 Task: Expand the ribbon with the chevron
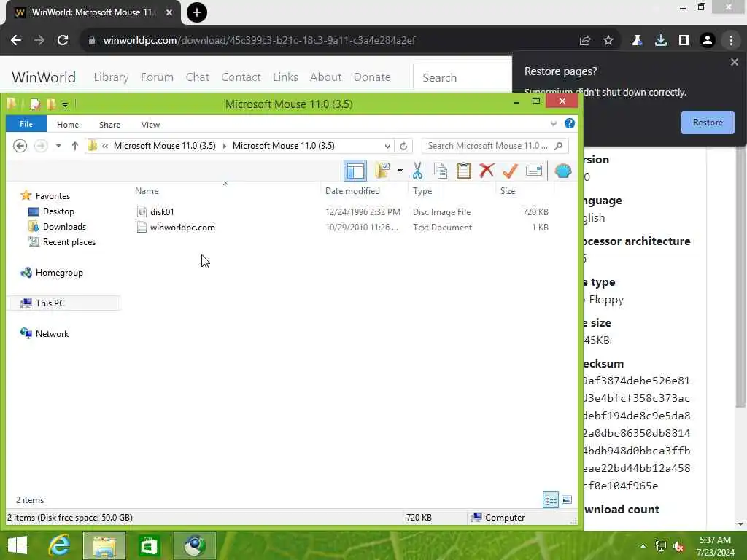(553, 124)
